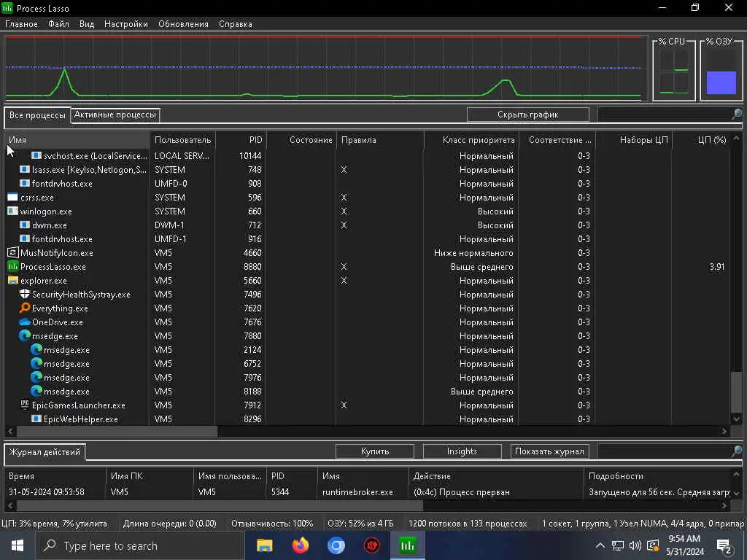Click the % CPU meter
The image size is (747, 560).
673,69
